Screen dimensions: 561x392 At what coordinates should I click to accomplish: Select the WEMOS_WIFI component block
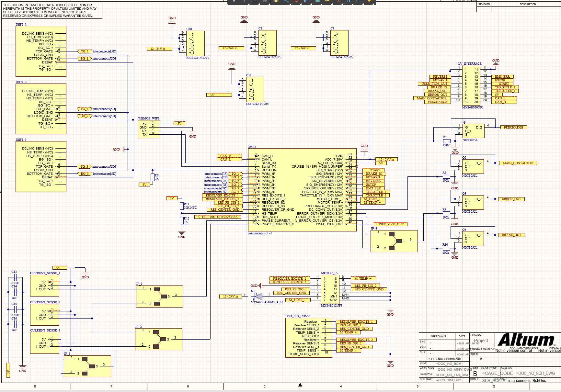coord(149,129)
